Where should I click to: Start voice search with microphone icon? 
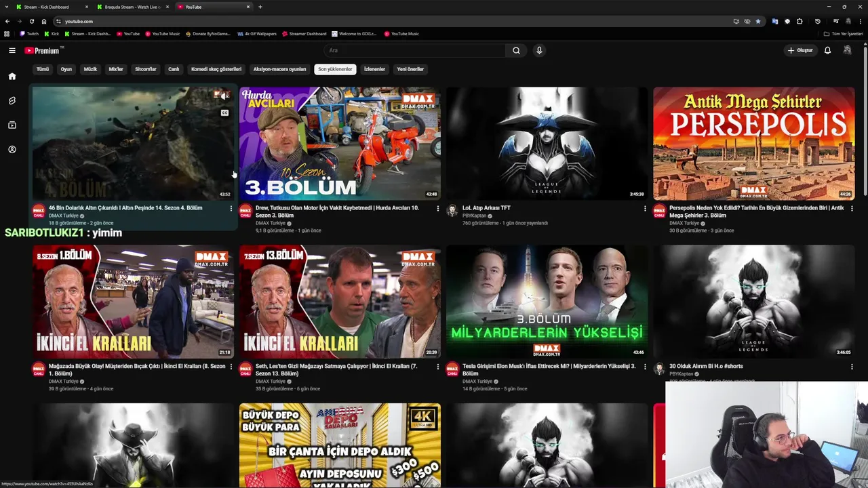coord(539,50)
